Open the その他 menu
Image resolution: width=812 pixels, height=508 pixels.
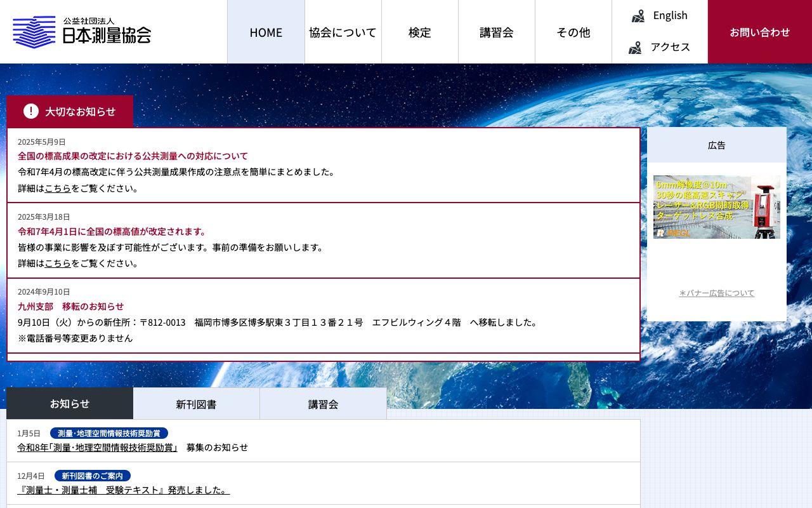(x=573, y=32)
